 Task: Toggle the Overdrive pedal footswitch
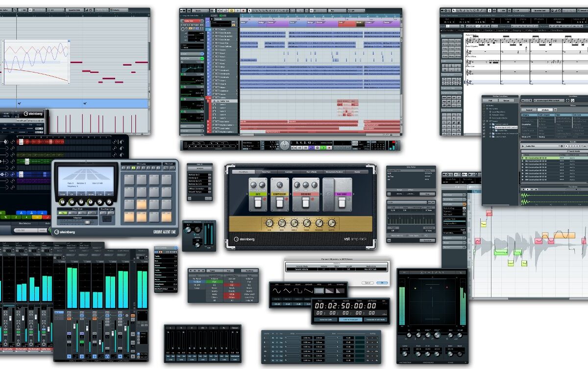[x=306, y=202]
